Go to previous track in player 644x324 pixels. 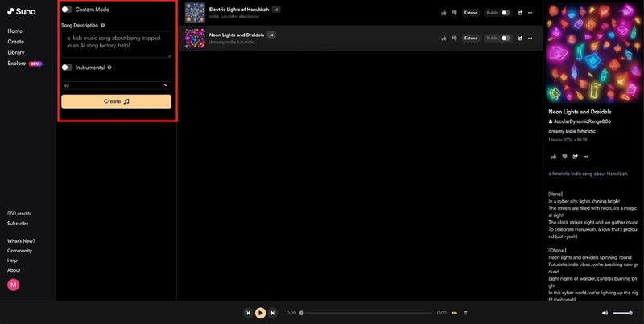(x=248, y=313)
